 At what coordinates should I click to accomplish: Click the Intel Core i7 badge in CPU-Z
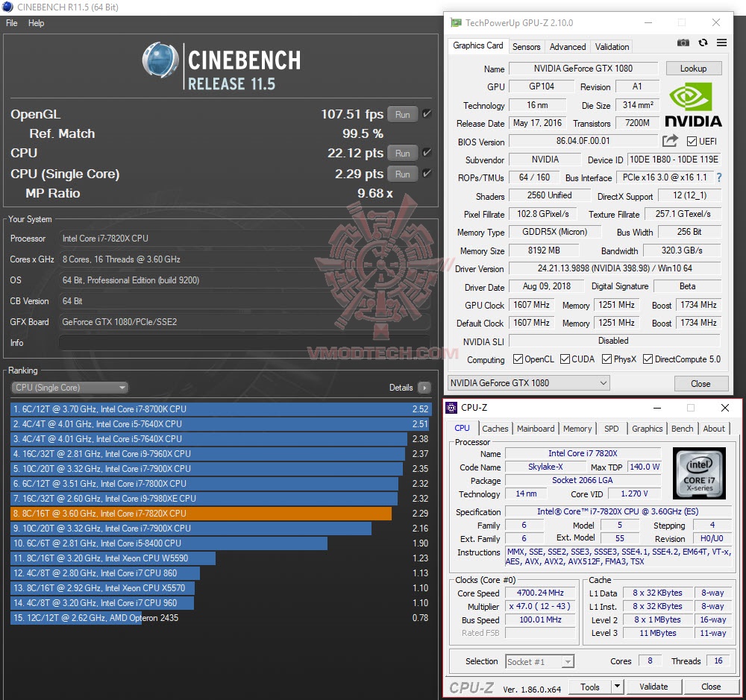pyautogui.click(x=699, y=473)
